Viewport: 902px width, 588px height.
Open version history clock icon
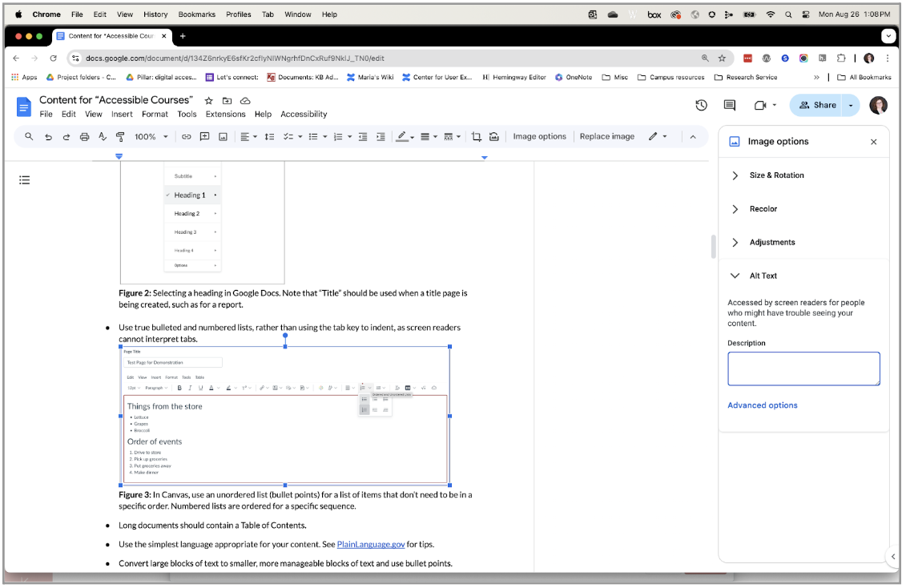click(x=701, y=106)
